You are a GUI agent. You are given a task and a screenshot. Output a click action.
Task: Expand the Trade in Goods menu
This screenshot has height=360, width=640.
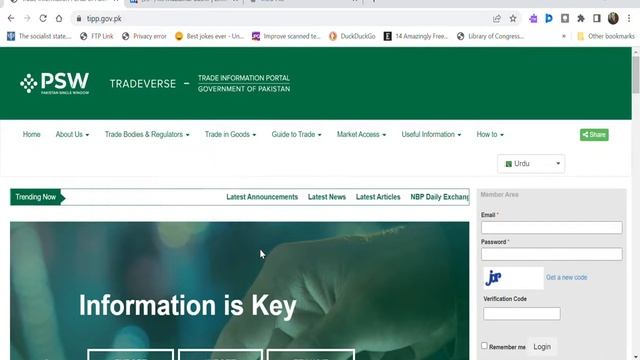230,134
